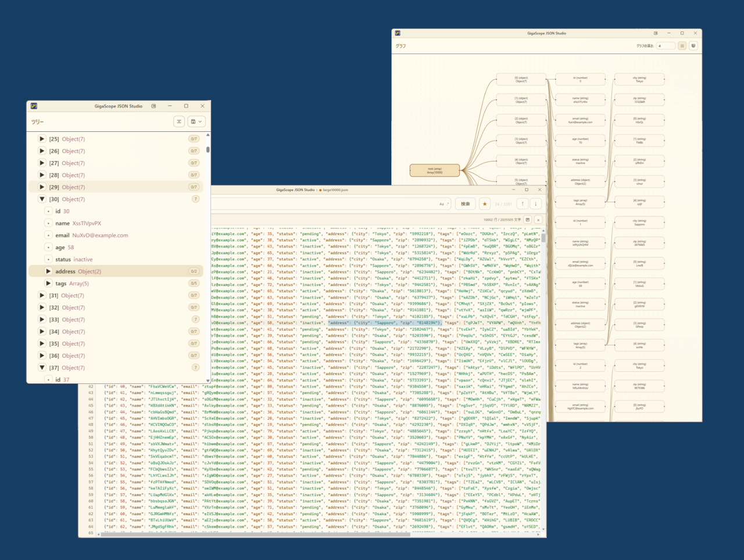This screenshot has height=560, width=744.
Task: Go to next search match with down arrow
Action: [x=536, y=204]
